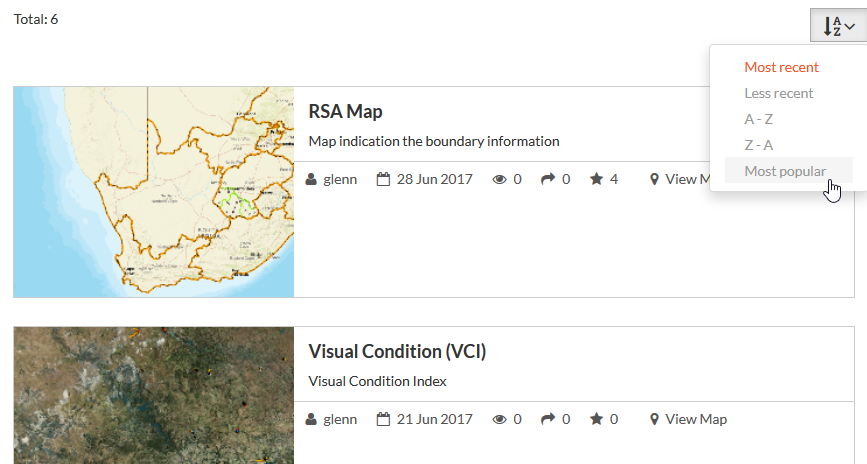Click the star rating icon on RSA Map
The image size is (867, 464).
click(597, 180)
